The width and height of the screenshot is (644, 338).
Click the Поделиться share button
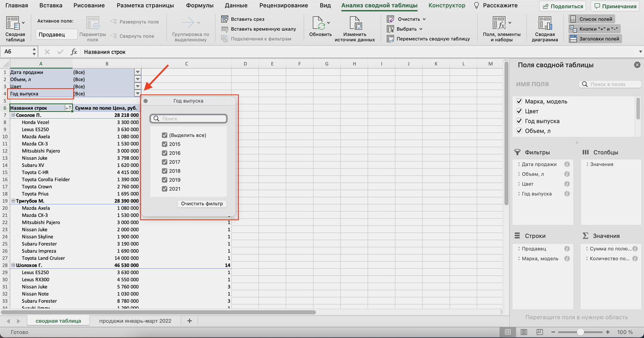(x=562, y=6)
